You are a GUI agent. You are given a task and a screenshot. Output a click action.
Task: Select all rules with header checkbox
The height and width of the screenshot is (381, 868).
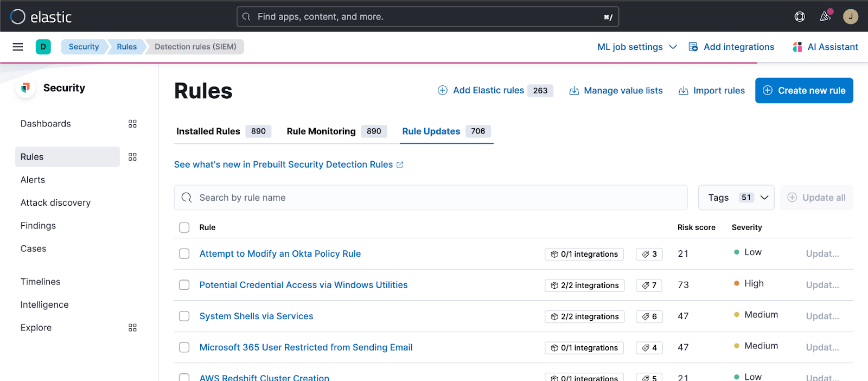184,227
